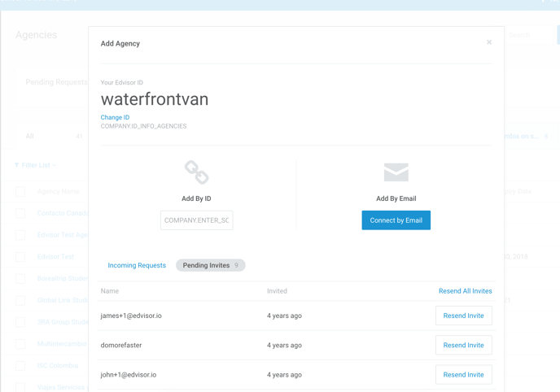
Task: Click the envelope Add By Email icon
Action: pyautogui.click(x=396, y=172)
